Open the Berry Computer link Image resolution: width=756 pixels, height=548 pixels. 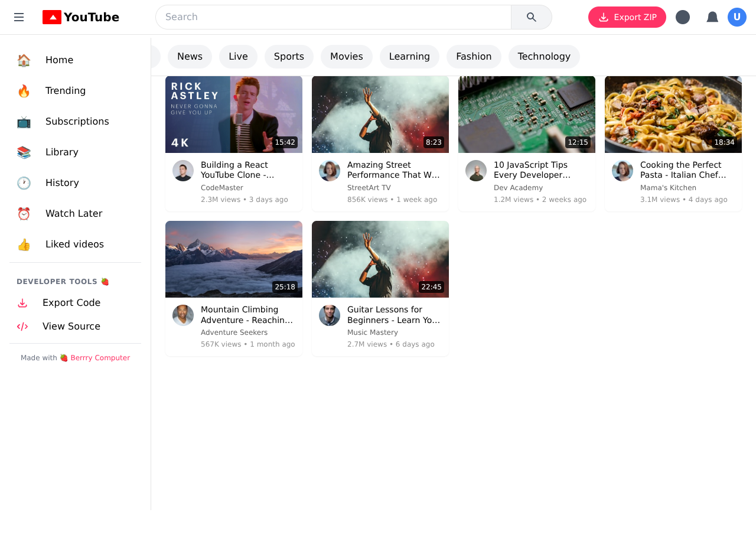(x=99, y=357)
